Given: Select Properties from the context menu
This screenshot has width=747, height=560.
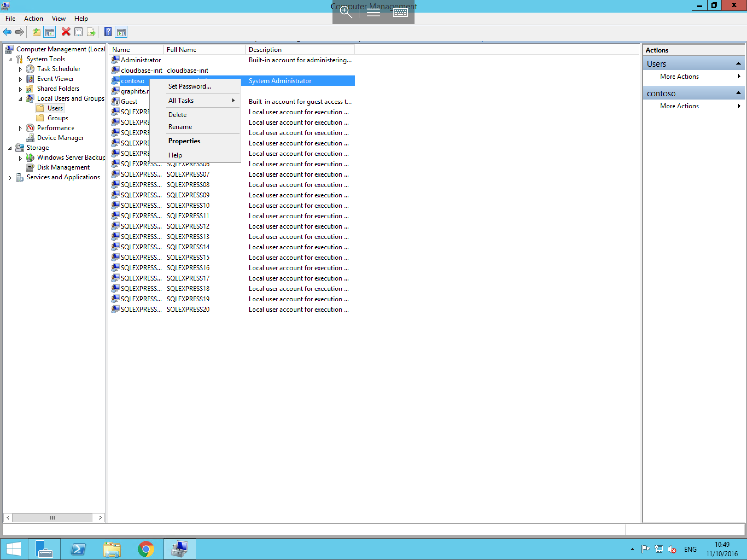Looking at the screenshot, I should (x=184, y=141).
